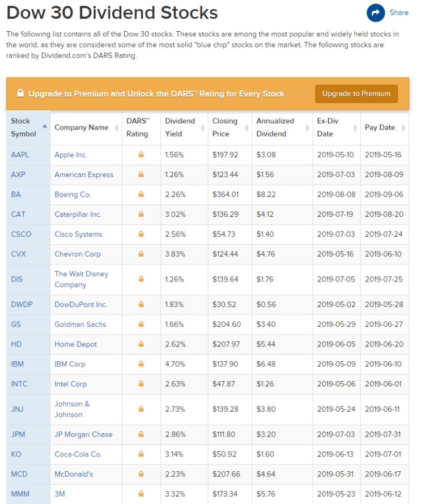
Task: Open the CVX stock symbol link
Action: [x=18, y=254]
